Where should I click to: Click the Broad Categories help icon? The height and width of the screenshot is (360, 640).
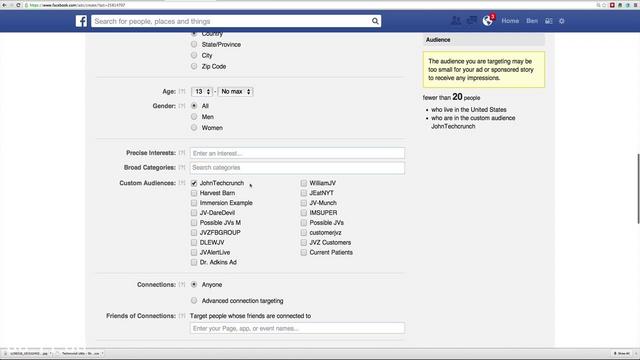tap(182, 167)
